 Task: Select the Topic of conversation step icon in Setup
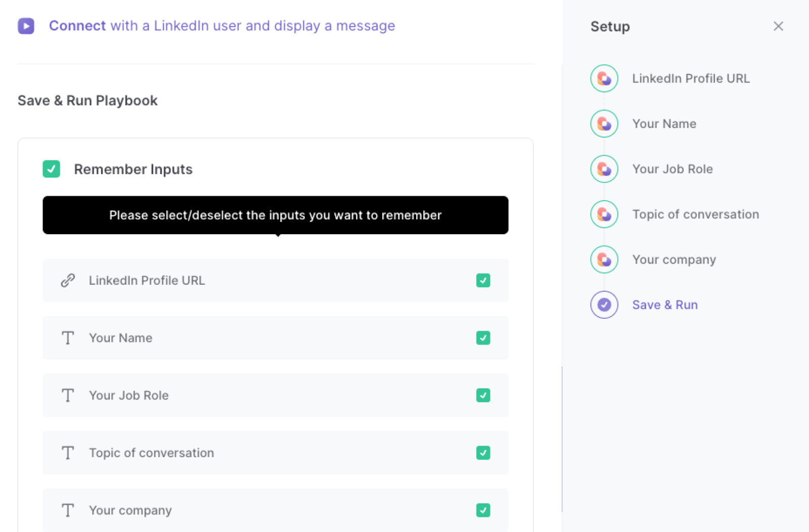pyautogui.click(x=604, y=214)
